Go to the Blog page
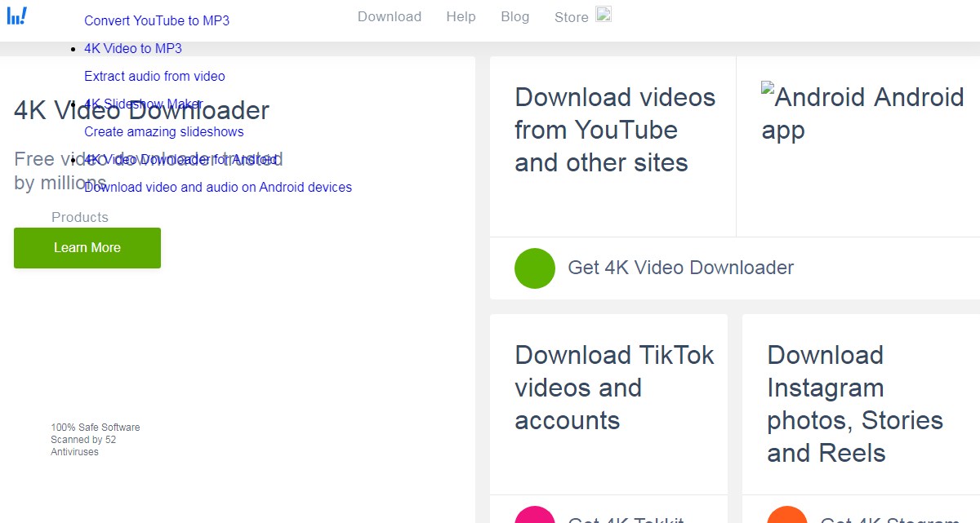Image resolution: width=980 pixels, height=523 pixels. pyautogui.click(x=514, y=16)
